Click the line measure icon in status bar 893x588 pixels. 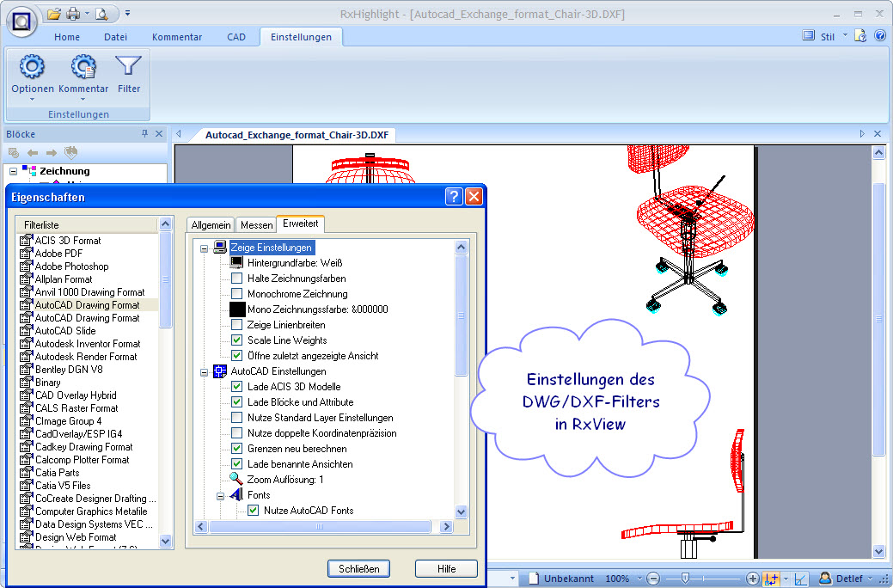pyautogui.click(x=801, y=579)
